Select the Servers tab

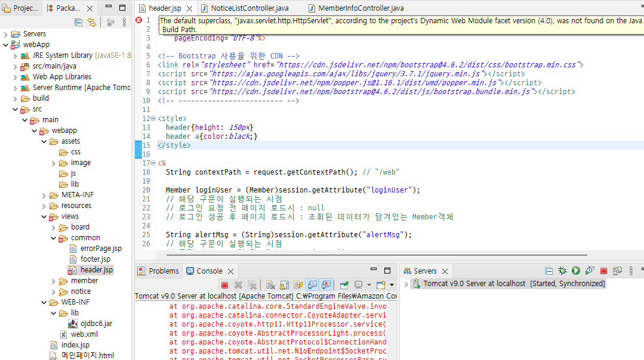point(420,271)
